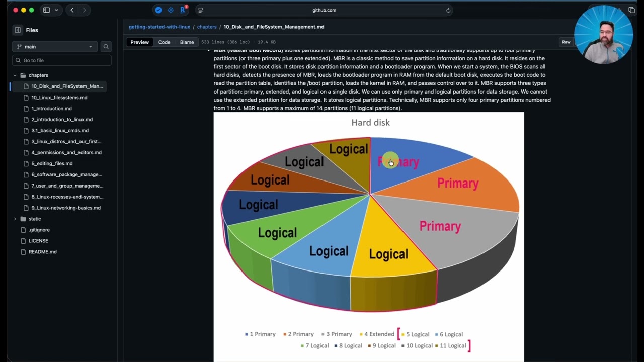
Task: Open 10_Linux_filesystems.md in file tree
Action: tap(59, 98)
